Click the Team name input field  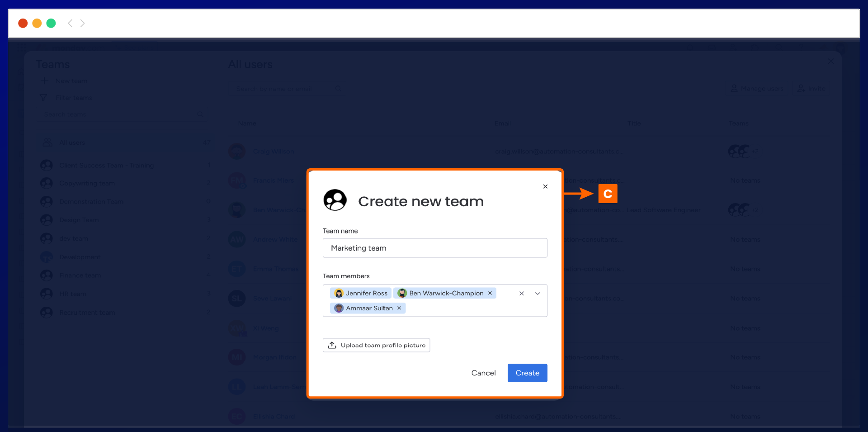(x=434, y=248)
